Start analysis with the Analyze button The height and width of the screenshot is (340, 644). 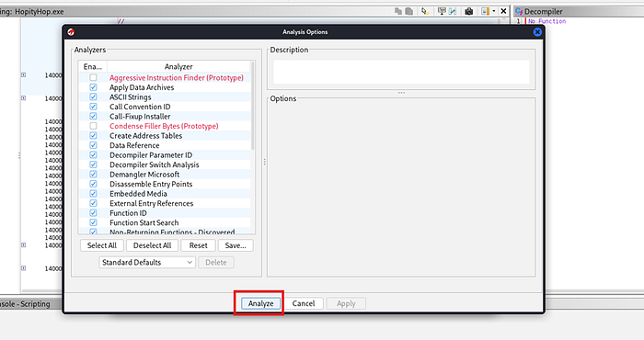[260, 303]
